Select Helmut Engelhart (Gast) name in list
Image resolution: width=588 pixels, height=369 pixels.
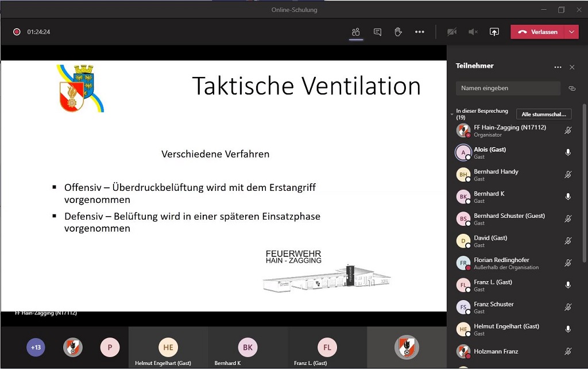506,326
